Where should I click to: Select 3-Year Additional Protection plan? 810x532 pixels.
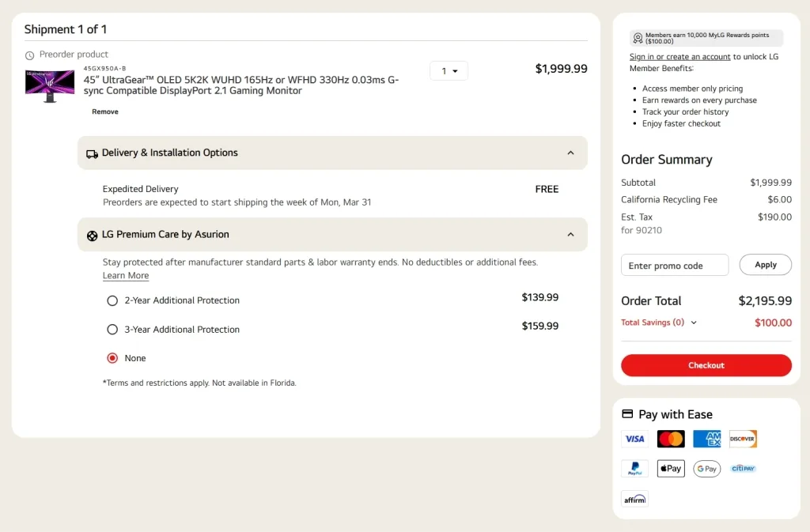112,329
